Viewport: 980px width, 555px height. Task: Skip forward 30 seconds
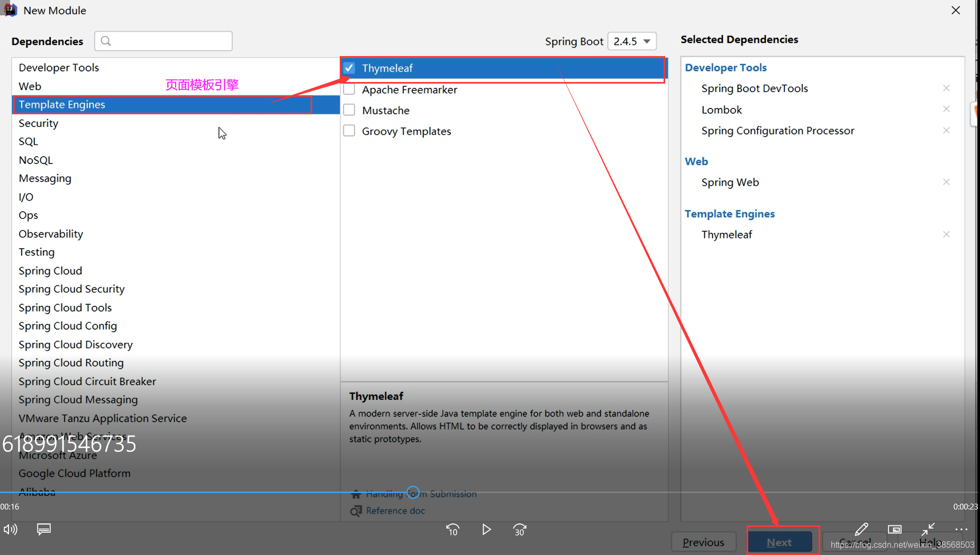click(520, 530)
